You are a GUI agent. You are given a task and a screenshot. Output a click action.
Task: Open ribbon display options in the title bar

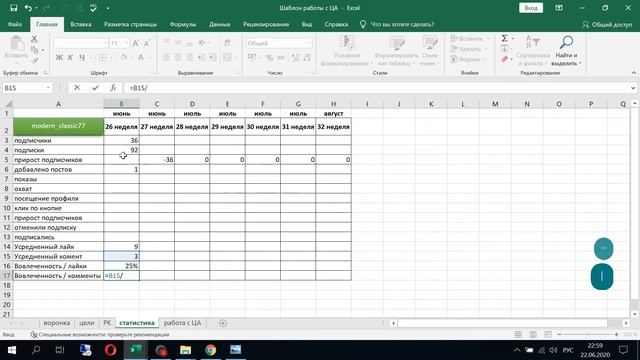(559, 8)
